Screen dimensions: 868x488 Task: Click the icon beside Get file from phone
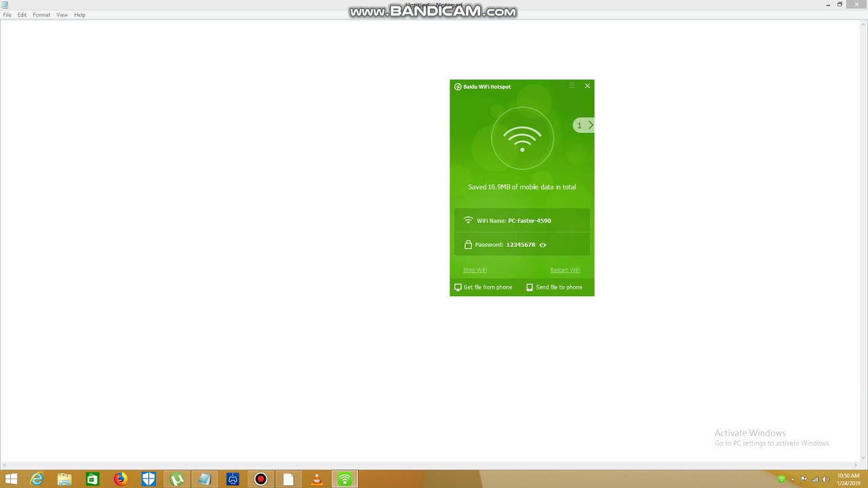458,287
